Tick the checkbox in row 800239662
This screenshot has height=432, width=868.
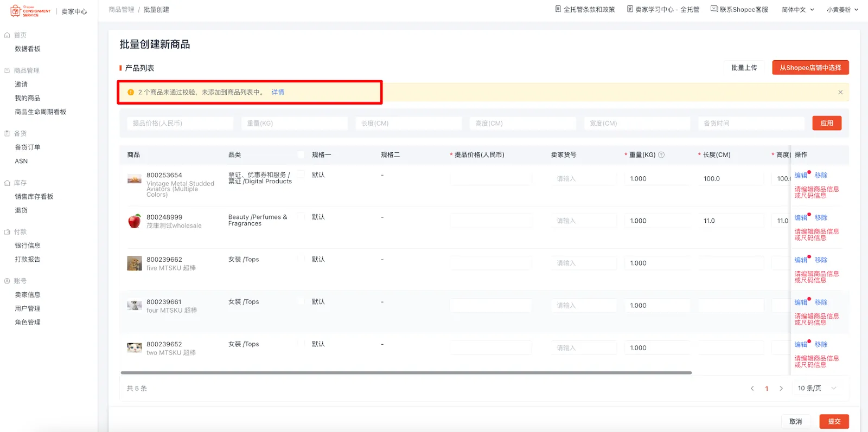click(301, 260)
